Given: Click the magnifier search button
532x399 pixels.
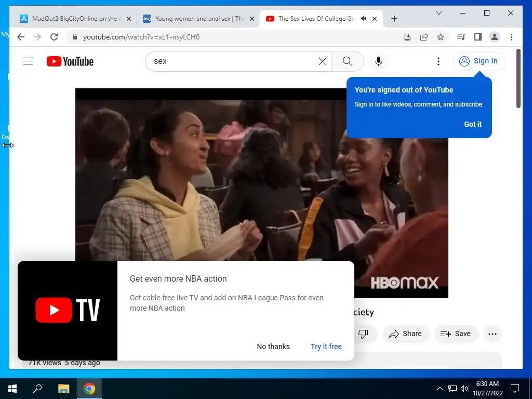Looking at the screenshot, I should coord(347,61).
